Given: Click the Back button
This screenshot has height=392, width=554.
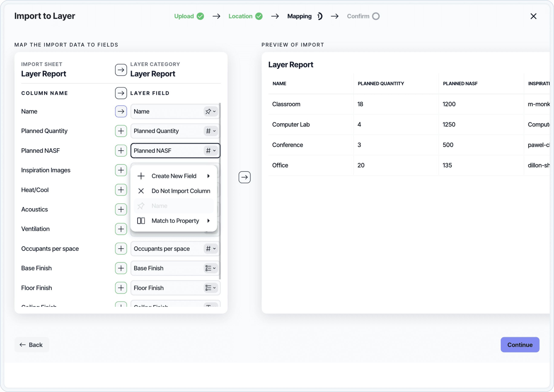Looking at the screenshot, I should [32, 345].
